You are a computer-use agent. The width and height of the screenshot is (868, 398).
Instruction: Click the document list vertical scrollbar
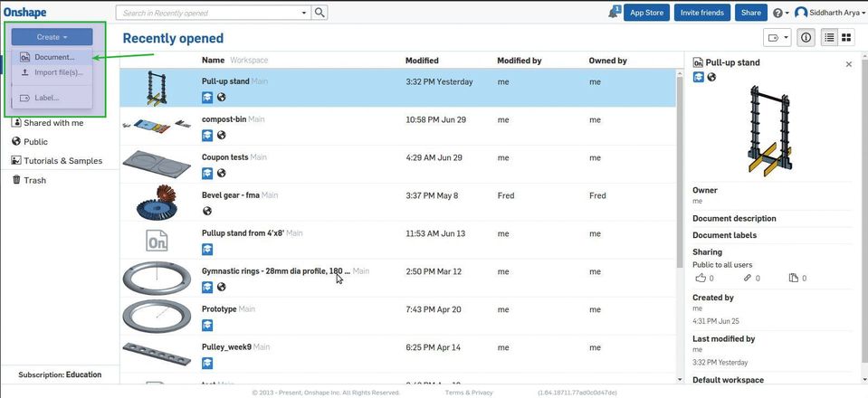[x=681, y=172]
